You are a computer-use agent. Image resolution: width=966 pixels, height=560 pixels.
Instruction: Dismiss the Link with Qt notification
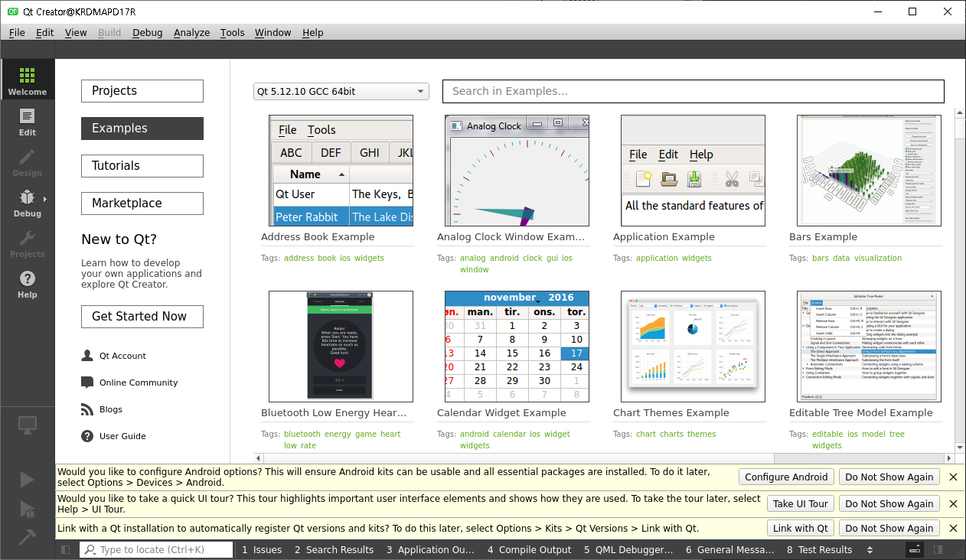[953, 528]
